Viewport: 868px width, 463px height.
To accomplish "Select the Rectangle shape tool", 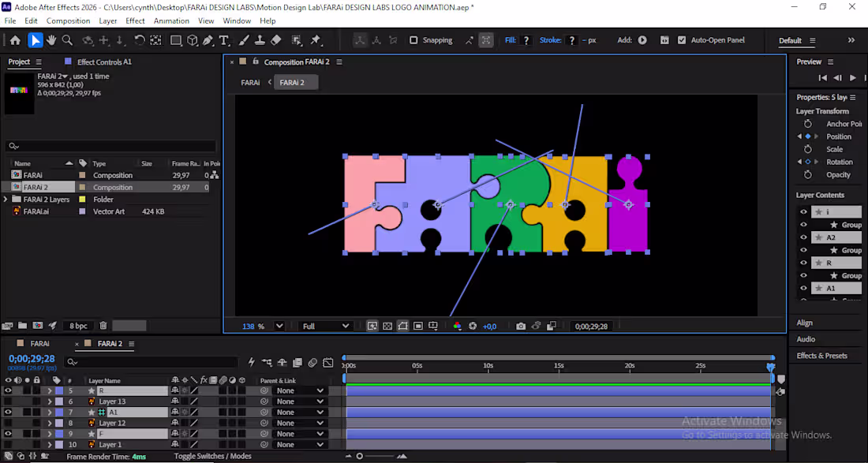I will (175, 40).
